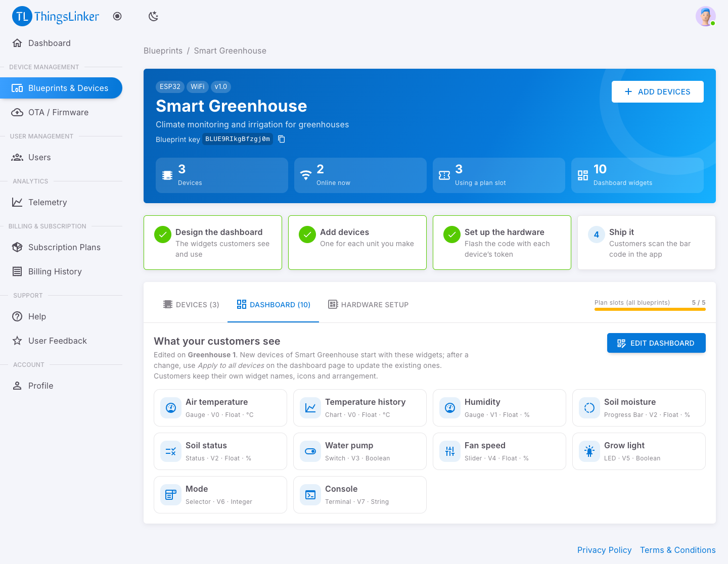The width and height of the screenshot is (728, 564).
Task: Open Terms & Conditions link
Action: coord(677,550)
